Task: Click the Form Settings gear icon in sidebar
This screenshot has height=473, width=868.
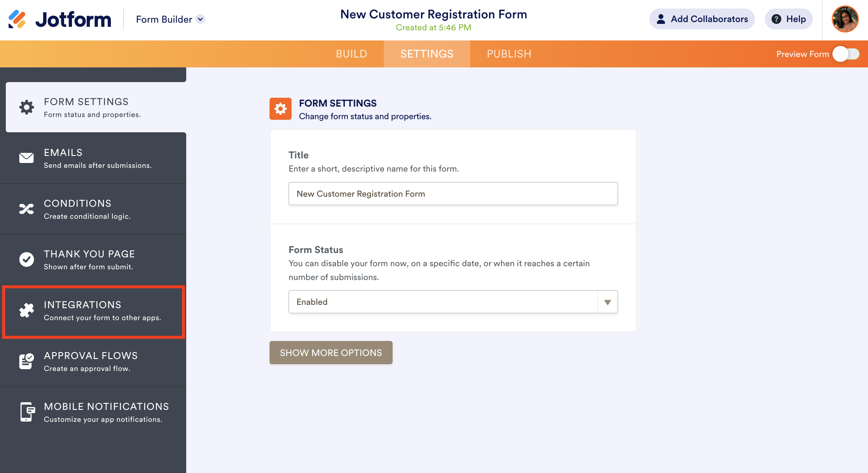Action: pos(27,107)
